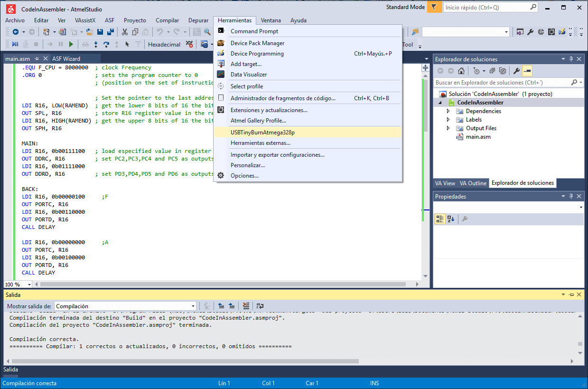Click Opciones... in Herramientas menu
The image size is (588, 389).
click(308, 176)
